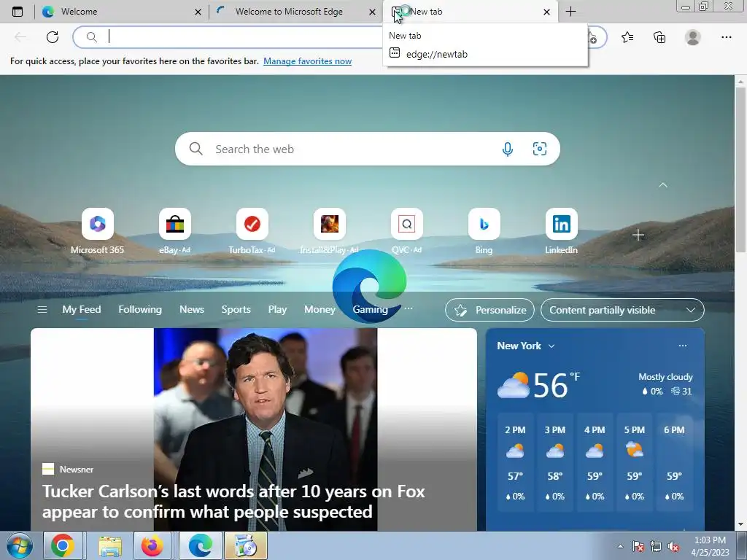Open a new tab with plus button
This screenshot has height=560, width=747.
tap(570, 12)
